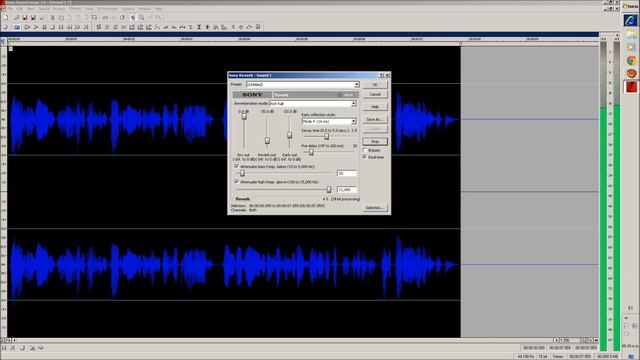The width and height of the screenshot is (640, 360).
Task: Stop playback from the transport toolbar
Action: tap(52, 27)
